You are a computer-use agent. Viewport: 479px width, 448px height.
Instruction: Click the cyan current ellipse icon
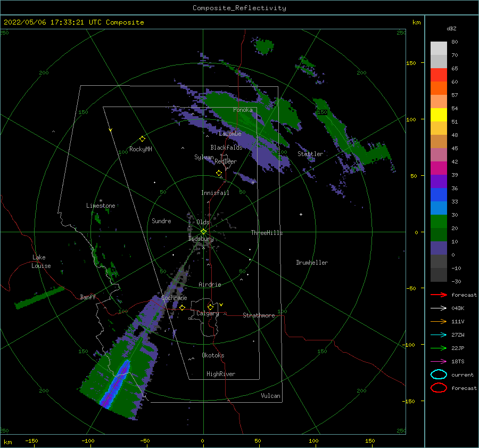pyautogui.click(x=439, y=374)
